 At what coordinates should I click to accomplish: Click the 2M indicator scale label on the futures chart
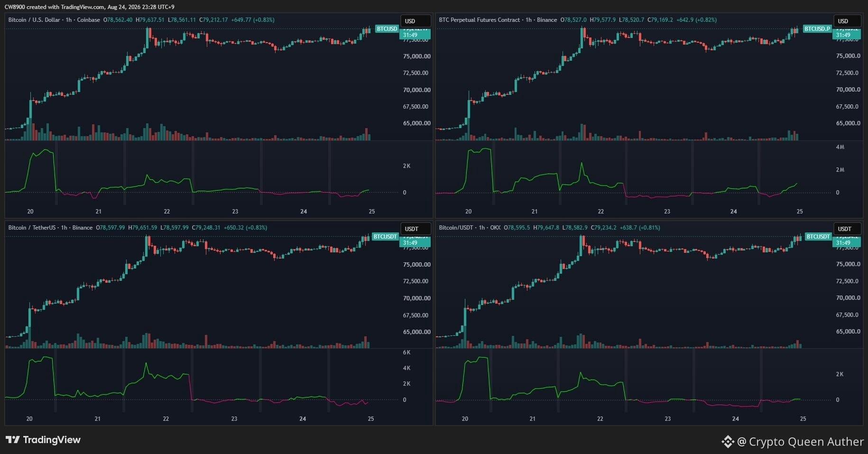(x=840, y=170)
